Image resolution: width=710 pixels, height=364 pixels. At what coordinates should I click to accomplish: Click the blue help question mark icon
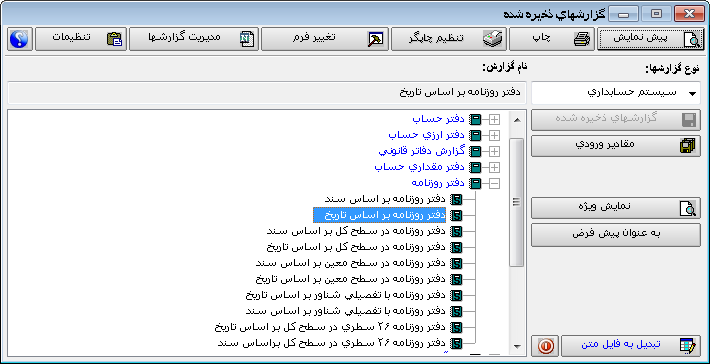pyautogui.click(x=19, y=39)
